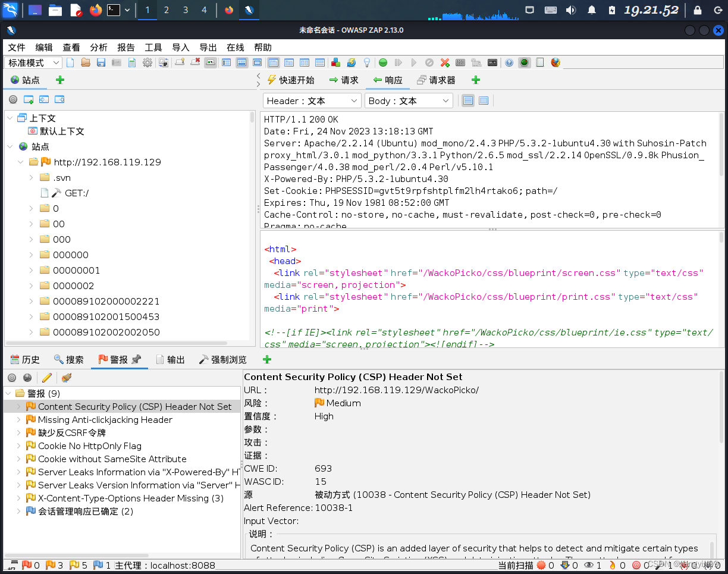Click the Open Session folder icon
The height and width of the screenshot is (574, 728).
[86, 62]
